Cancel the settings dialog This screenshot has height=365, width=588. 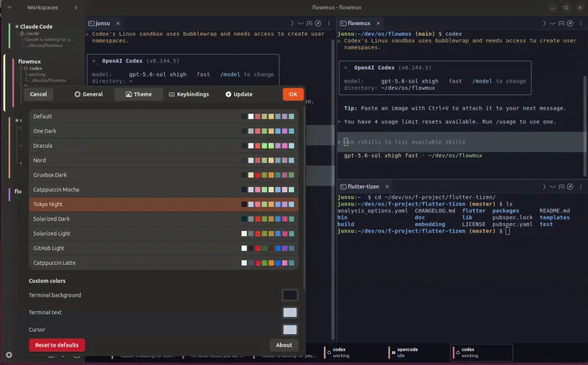click(39, 94)
